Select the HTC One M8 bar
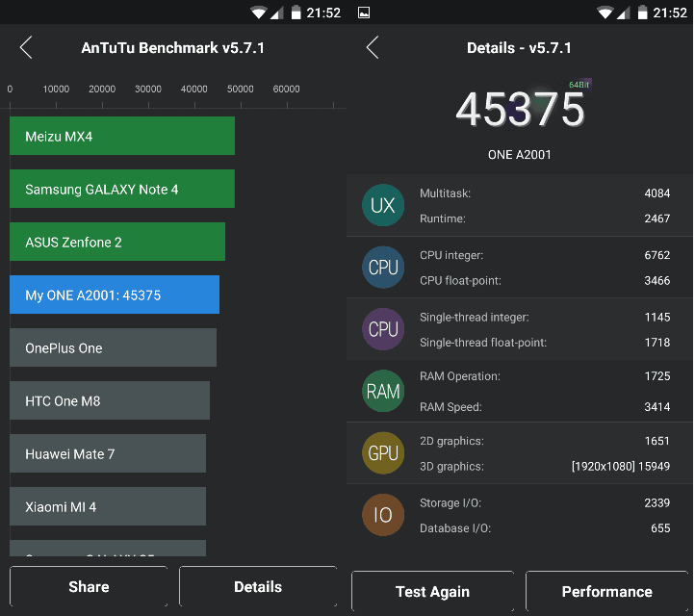The width and height of the screenshot is (695, 616). [110, 400]
